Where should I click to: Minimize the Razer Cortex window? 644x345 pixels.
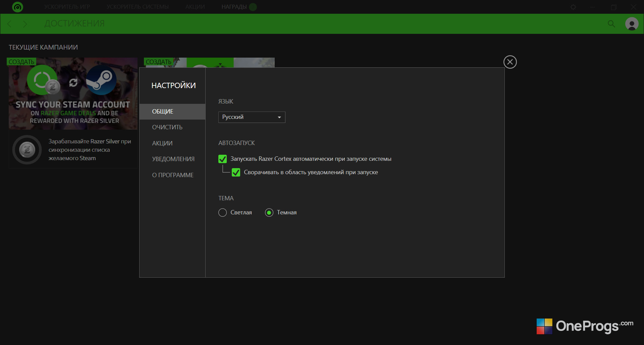593,7
